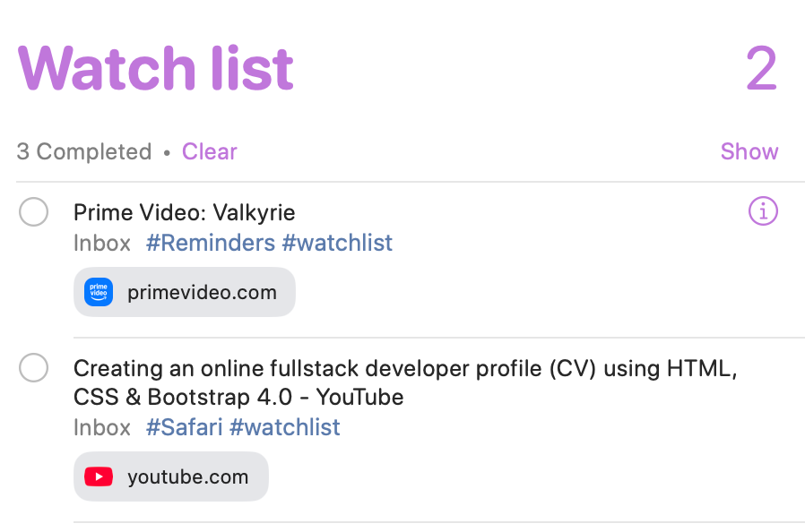This screenshot has width=805, height=532.
Task: Select the #Safari tag
Action: (185, 427)
